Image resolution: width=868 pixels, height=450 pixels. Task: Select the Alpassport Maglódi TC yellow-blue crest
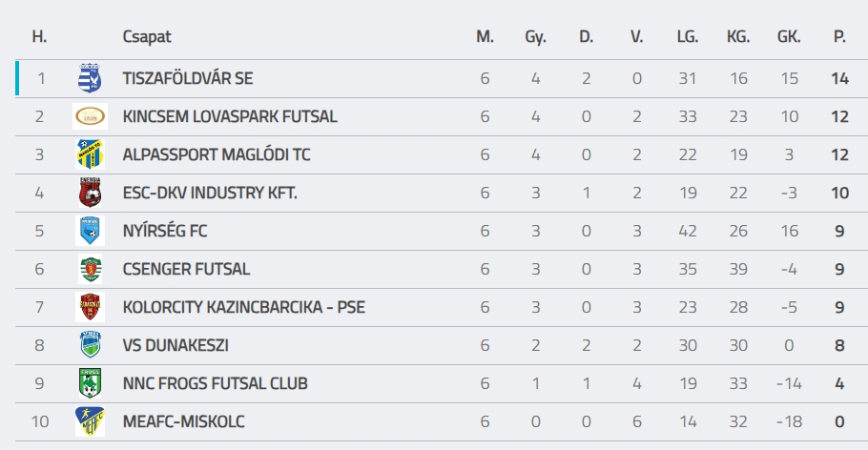coord(90,154)
